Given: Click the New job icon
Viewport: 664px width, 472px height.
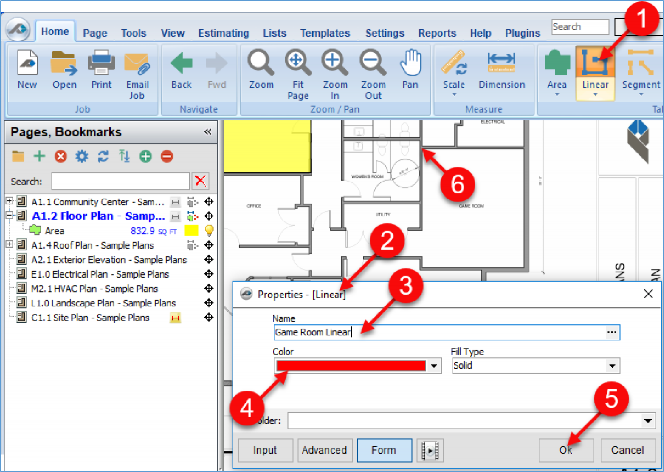Looking at the screenshot, I should 27,63.
